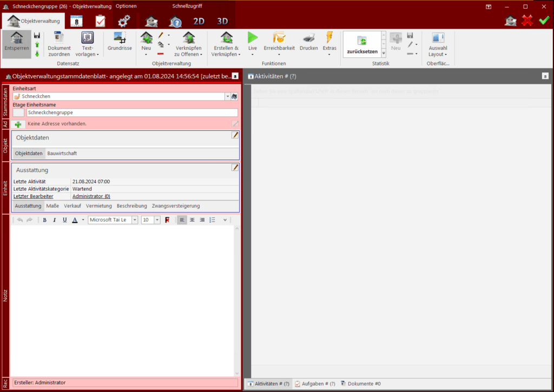Expand the Neu dropdown in Objektverwaltung
This screenshot has height=392, width=554.
(146, 55)
